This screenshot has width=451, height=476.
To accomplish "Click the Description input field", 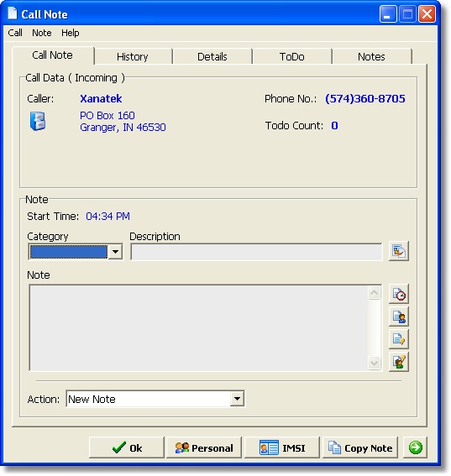I will [256, 252].
